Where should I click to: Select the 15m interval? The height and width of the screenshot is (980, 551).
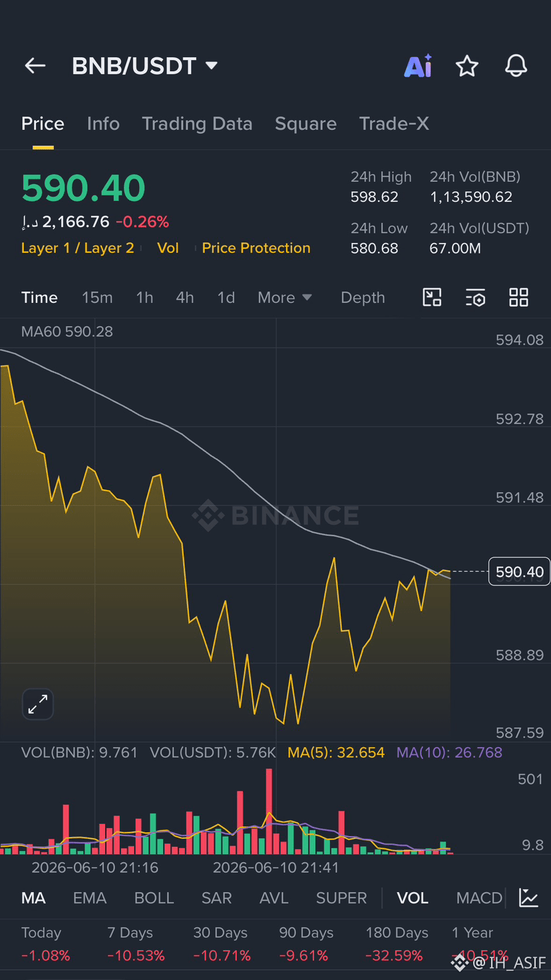click(97, 298)
